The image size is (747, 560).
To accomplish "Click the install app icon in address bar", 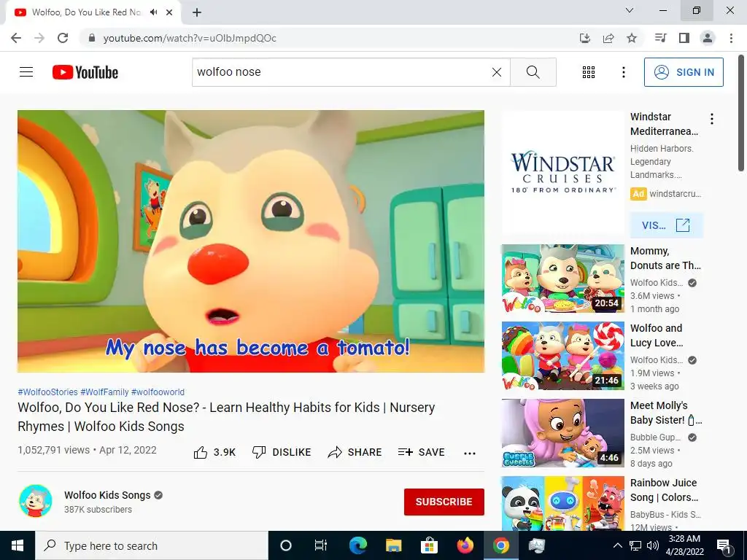I will [585, 38].
